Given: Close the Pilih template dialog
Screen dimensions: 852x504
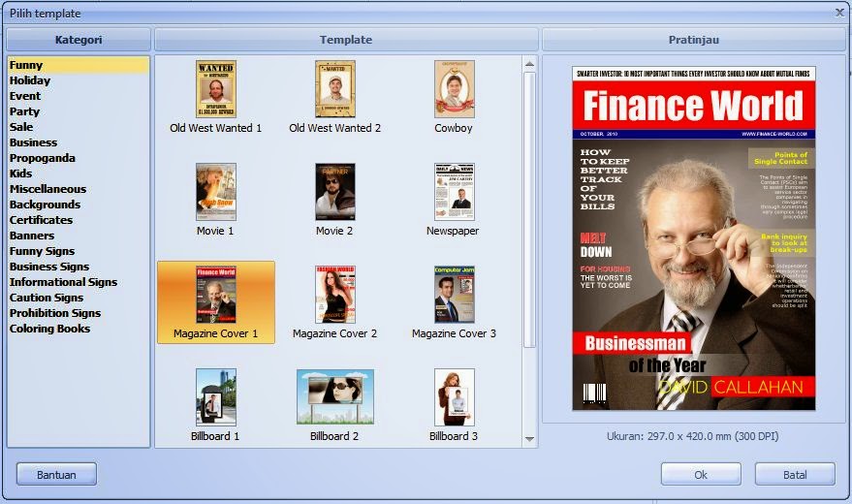Looking at the screenshot, I should pyautogui.click(x=839, y=13).
